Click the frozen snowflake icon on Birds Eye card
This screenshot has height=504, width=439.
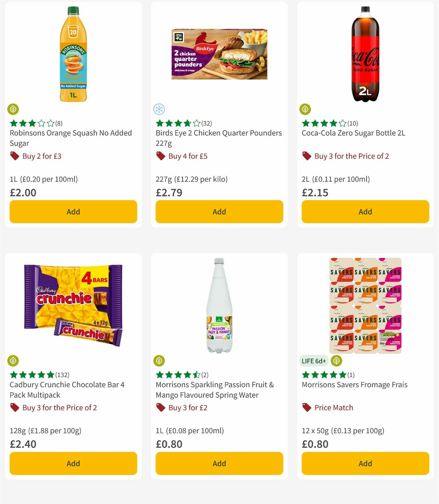[x=160, y=109]
